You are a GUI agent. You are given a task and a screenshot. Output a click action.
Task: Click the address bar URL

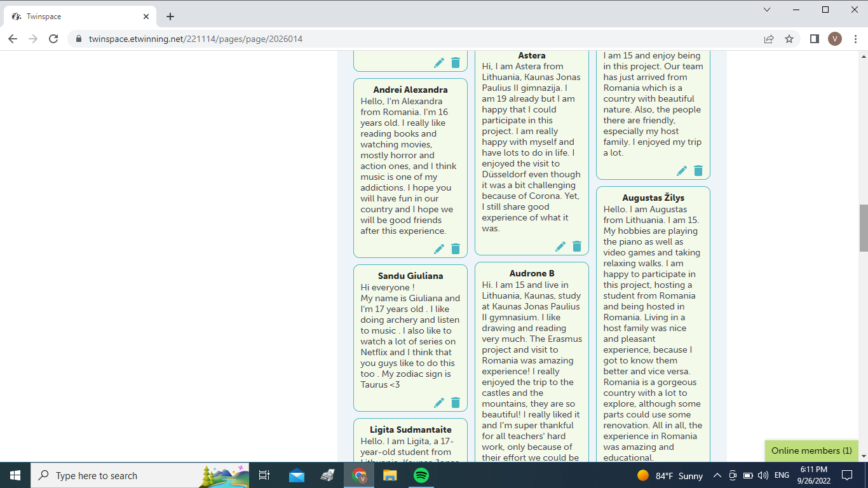click(x=196, y=39)
